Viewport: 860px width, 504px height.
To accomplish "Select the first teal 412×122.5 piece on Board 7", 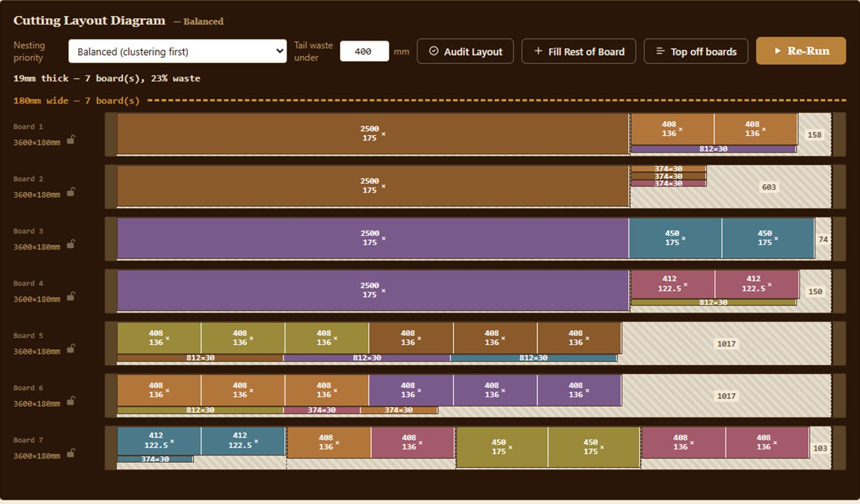I will tap(159, 440).
